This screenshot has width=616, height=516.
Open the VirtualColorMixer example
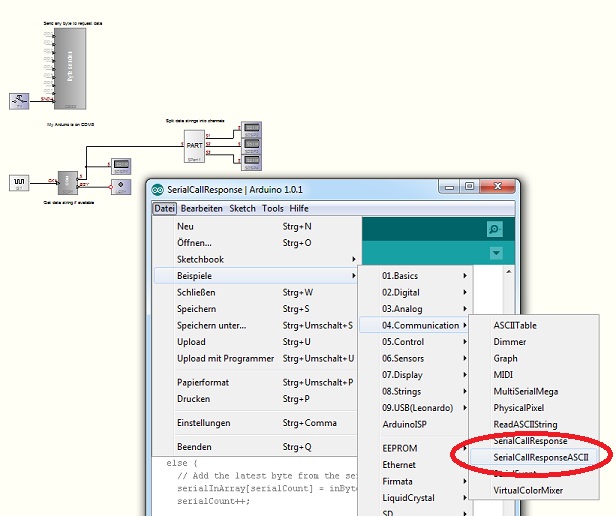pyautogui.click(x=534, y=490)
